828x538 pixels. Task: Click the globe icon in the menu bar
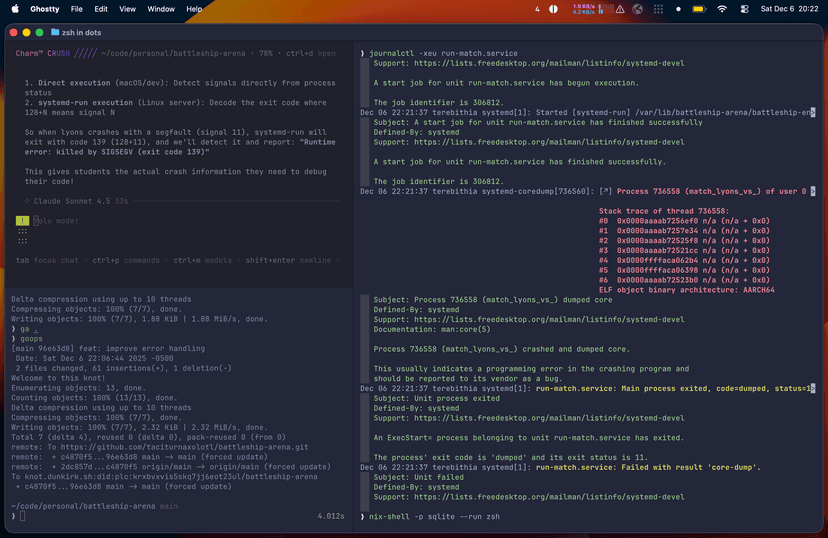tap(638, 9)
